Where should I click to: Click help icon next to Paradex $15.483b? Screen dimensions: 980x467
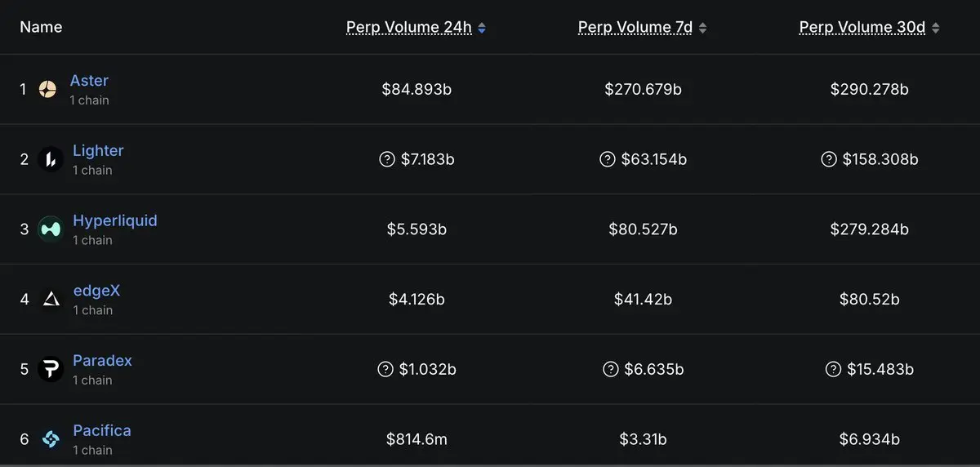(x=833, y=369)
